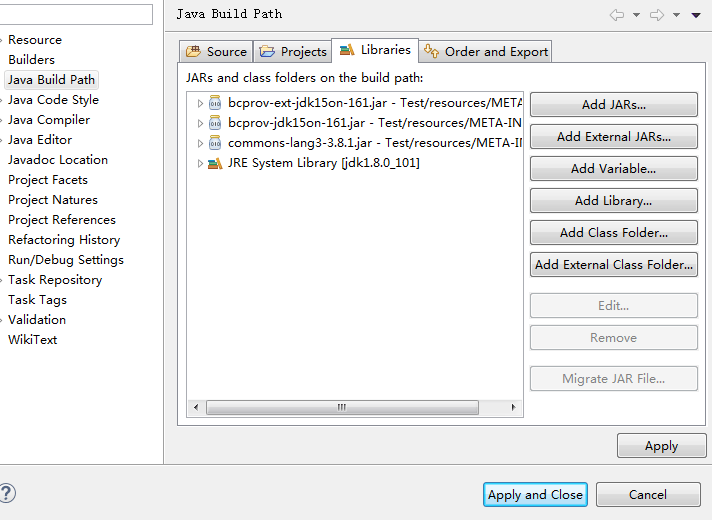The width and height of the screenshot is (712, 520).
Task: Select WikiText in the tree
Action: click(x=33, y=340)
